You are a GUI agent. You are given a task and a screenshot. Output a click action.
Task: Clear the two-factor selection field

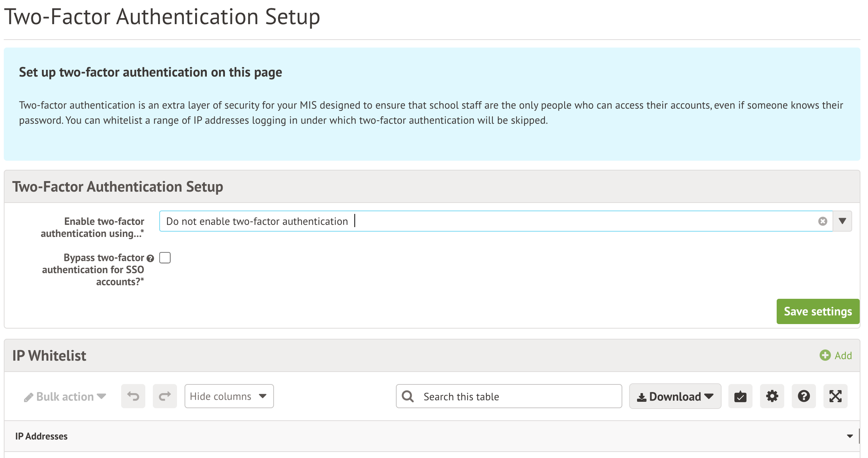pos(823,221)
